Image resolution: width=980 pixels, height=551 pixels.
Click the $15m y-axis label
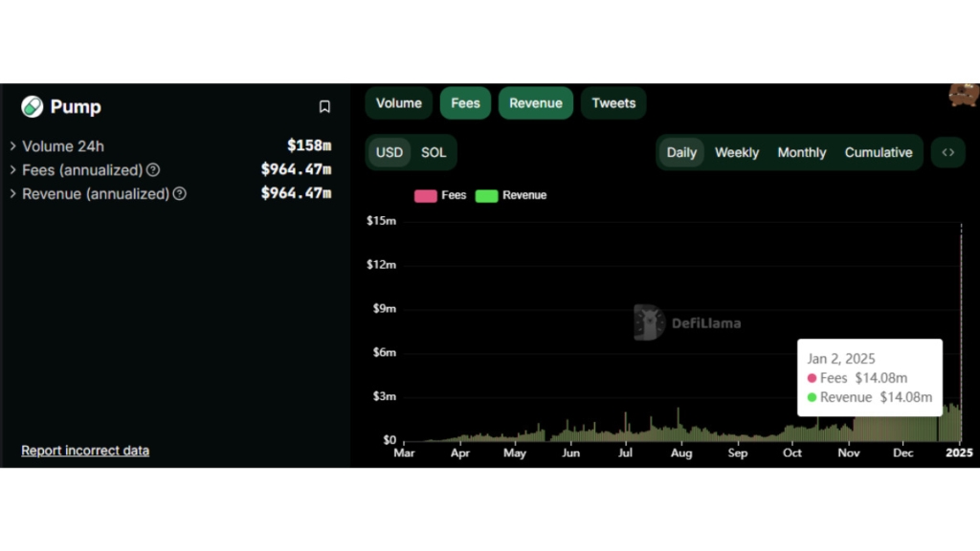381,221
